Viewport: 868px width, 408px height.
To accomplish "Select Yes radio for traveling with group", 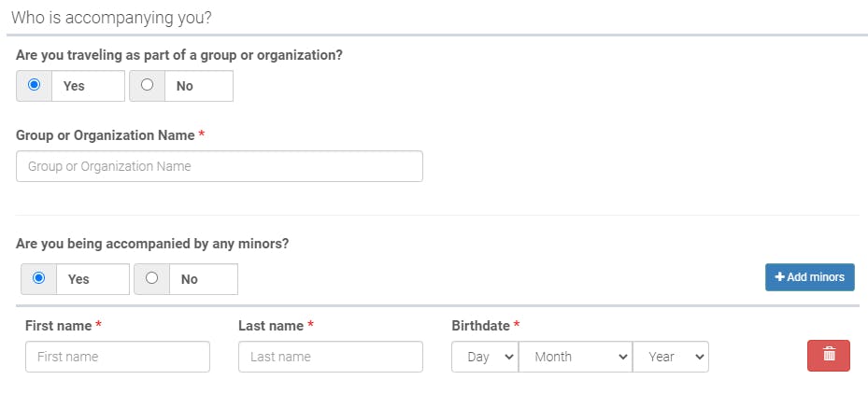I will coord(35,85).
